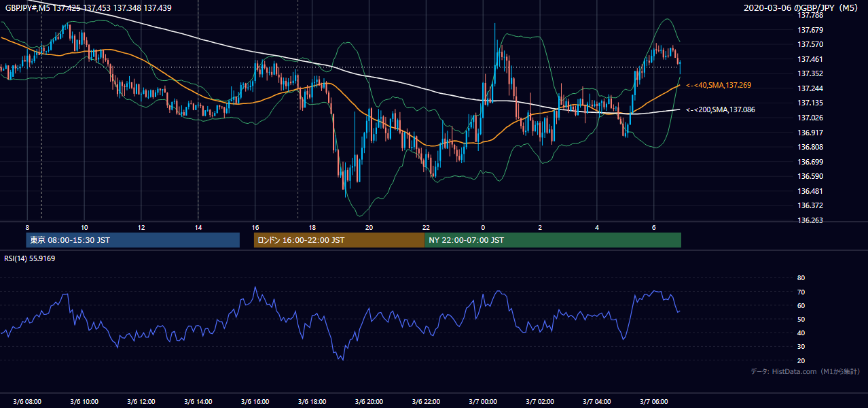This screenshot has height=408, width=868.
Task: Click price axis value 137.135
Action: click(x=810, y=103)
